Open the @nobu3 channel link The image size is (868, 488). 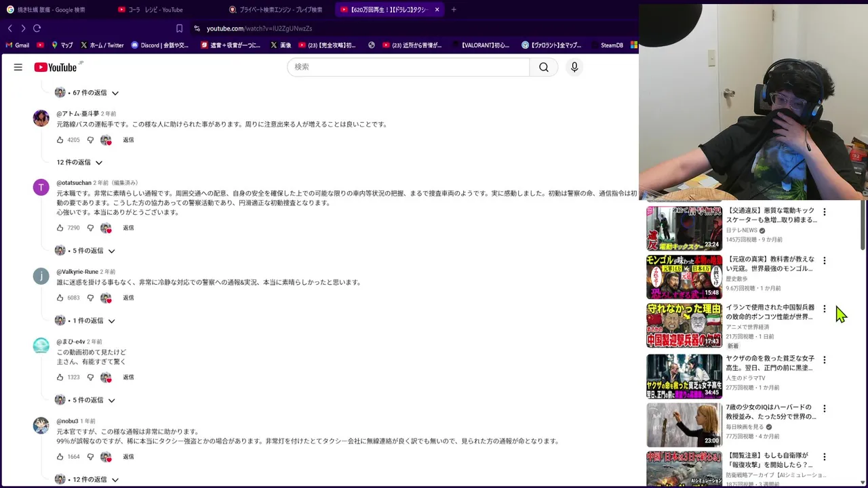coord(67,422)
